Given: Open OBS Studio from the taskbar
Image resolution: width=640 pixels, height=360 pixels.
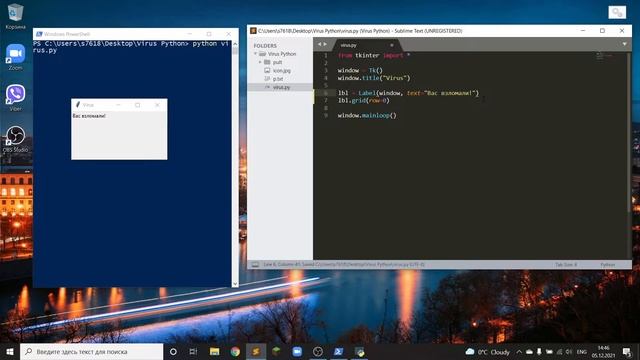Looking at the screenshot, I should tap(318, 351).
